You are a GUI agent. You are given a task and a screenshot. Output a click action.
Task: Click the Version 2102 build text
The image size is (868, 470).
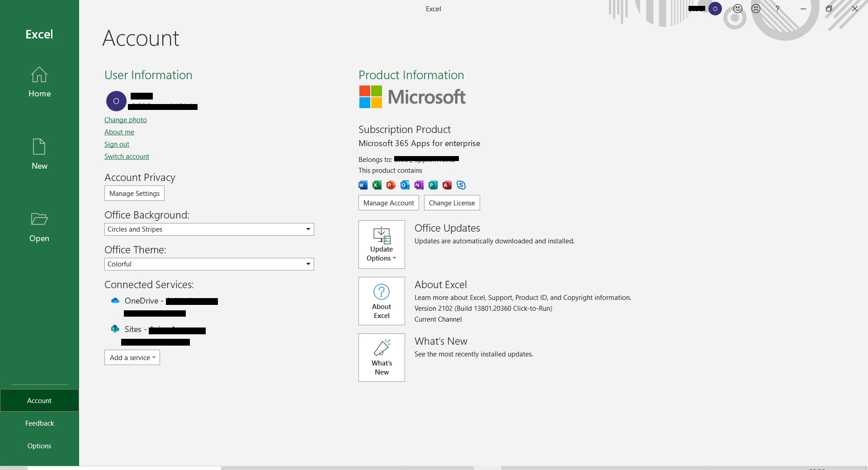click(483, 309)
